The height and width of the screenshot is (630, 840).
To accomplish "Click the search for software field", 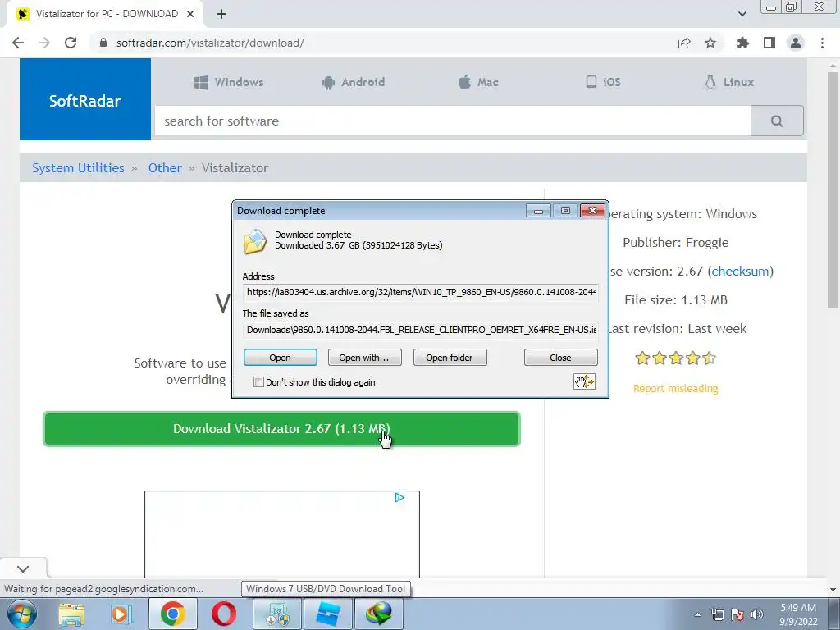I will pos(453,121).
